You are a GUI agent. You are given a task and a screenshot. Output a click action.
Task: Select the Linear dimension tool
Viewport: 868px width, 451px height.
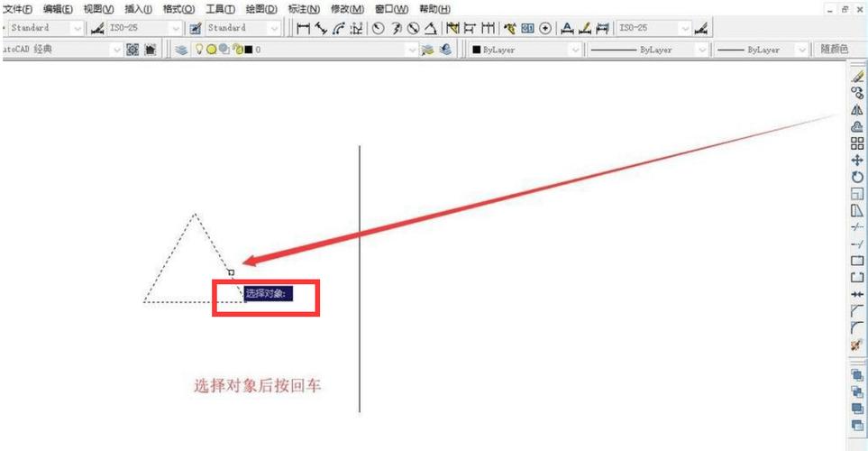[x=303, y=28]
